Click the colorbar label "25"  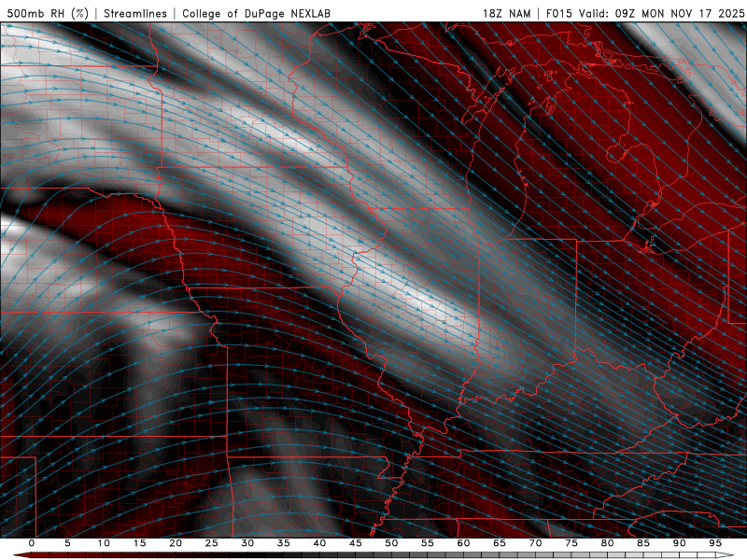point(212,543)
